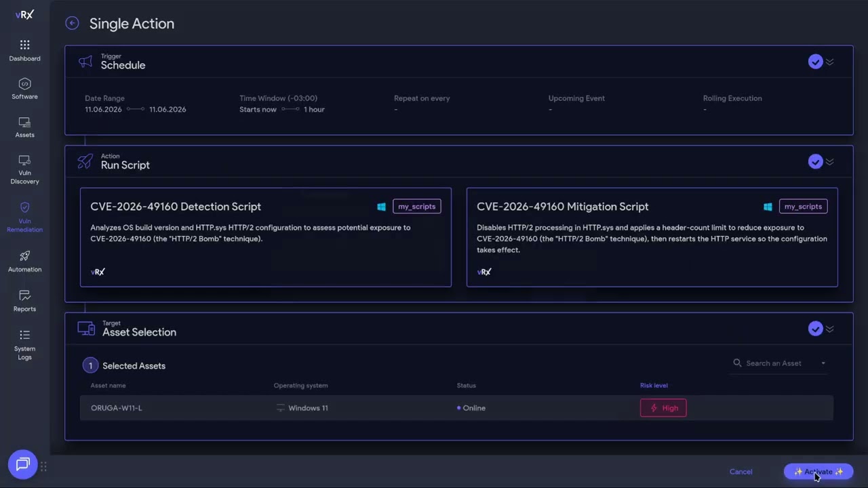Viewport: 868px width, 488px height.
Task: Click vRx logo on Mitigation Script card
Action: click(484, 272)
